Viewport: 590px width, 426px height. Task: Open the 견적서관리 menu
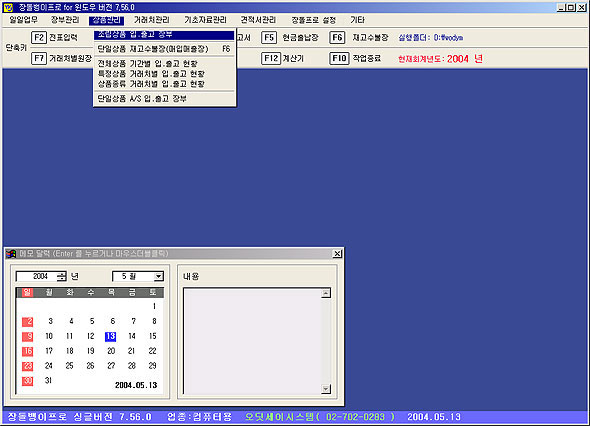(x=258, y=20)
